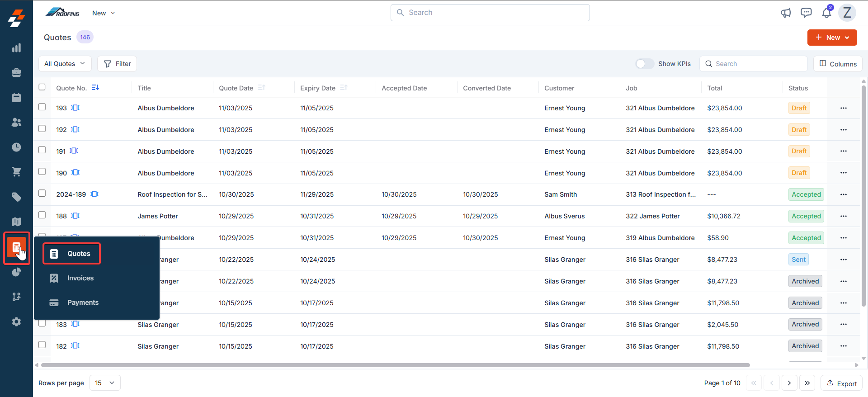
Task: Click the quotes table Search field
Action: pyautogui.click(x=754, y=64)
